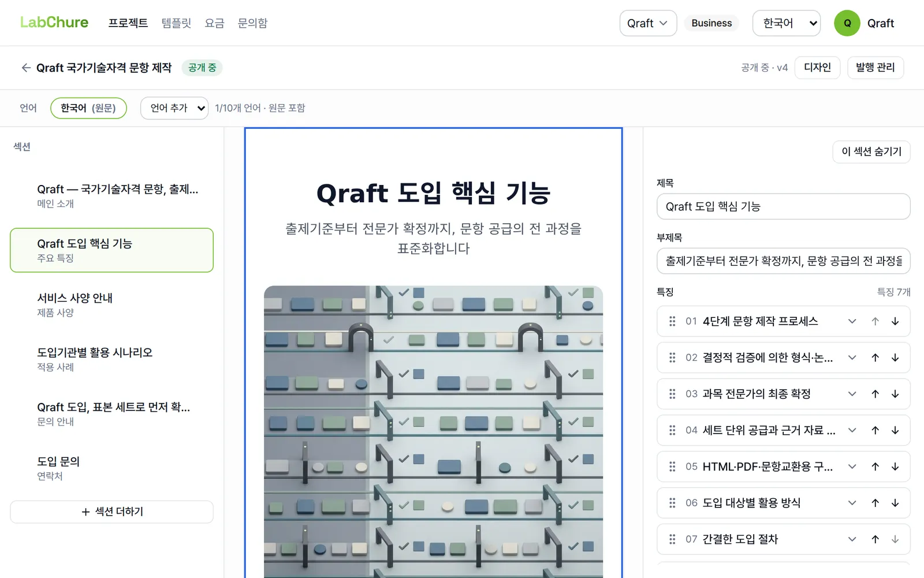Open the 문의함 nav item
This screenshot has width=924, height=578.
coord(253,23)
